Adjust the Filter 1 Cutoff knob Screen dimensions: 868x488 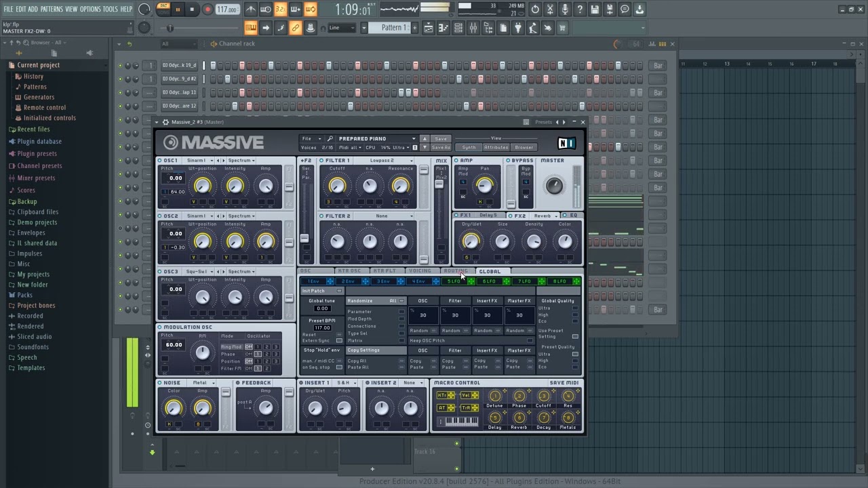click(x=337, y=185)
